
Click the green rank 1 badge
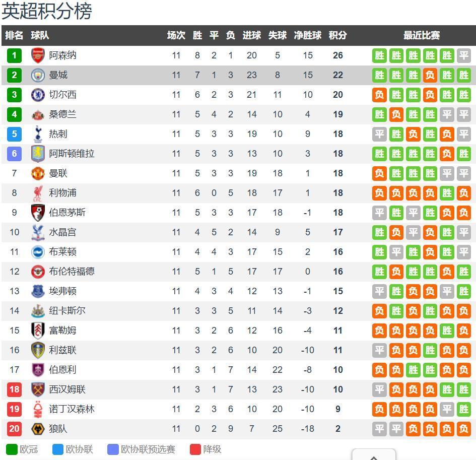[14, 55]
